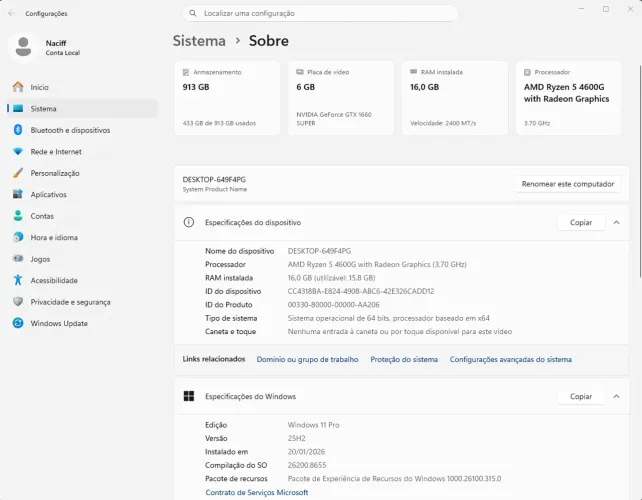Collapse Especificações do dispositivo section

616,222
